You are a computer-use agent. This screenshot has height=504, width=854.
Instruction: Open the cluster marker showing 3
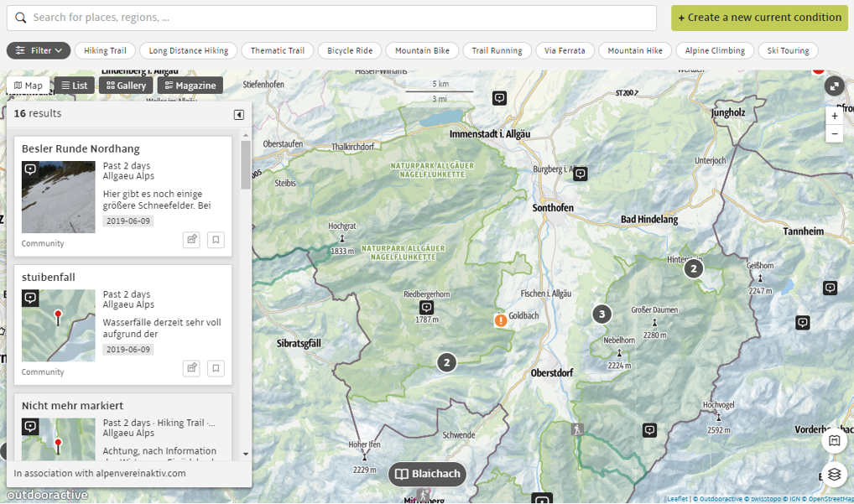click(601, 314)
